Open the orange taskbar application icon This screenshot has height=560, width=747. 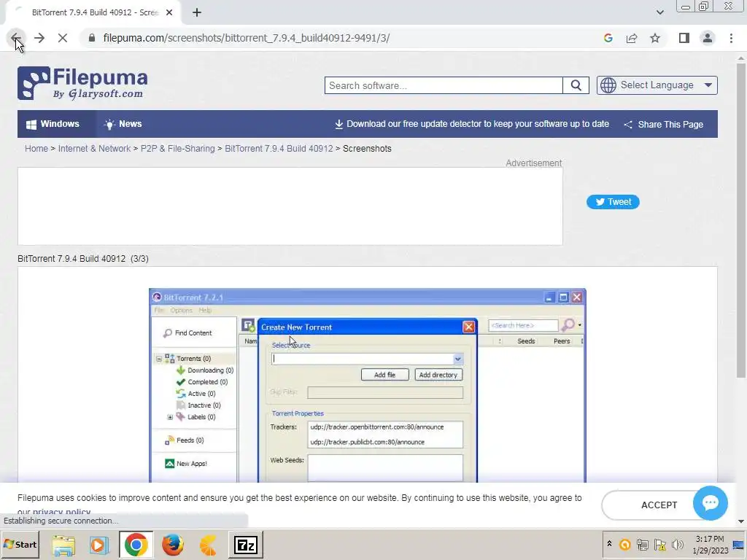[208, 545]
